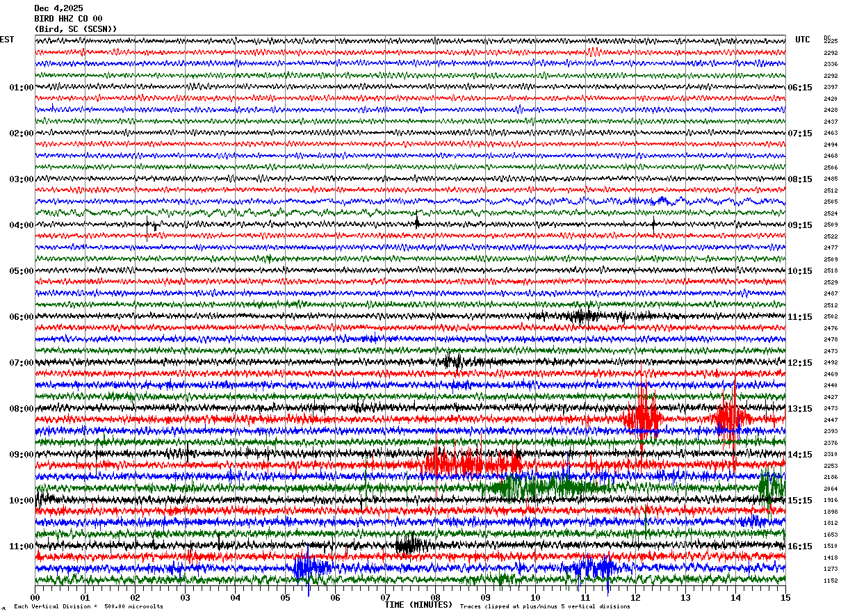The image size is (841, 616).
Task: Select the 11:00 EST row label
Action: point(22,546)
